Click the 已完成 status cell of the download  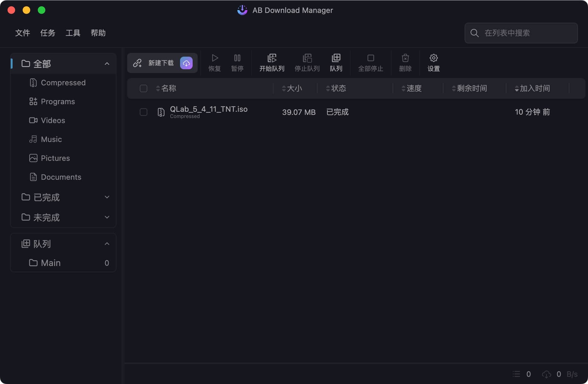(337, 112)
